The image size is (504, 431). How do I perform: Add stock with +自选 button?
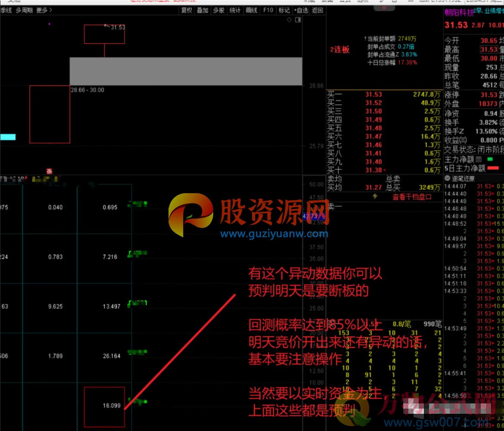point(301,10)
